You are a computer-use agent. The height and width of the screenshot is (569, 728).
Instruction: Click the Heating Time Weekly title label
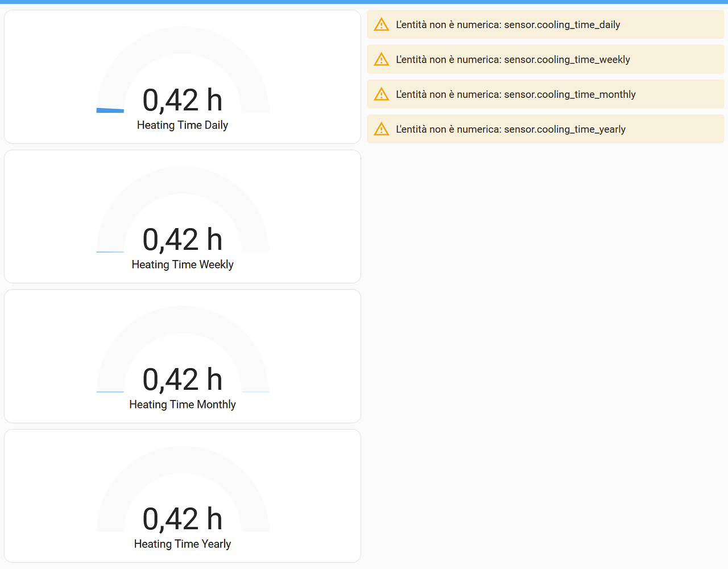point(182,264)
